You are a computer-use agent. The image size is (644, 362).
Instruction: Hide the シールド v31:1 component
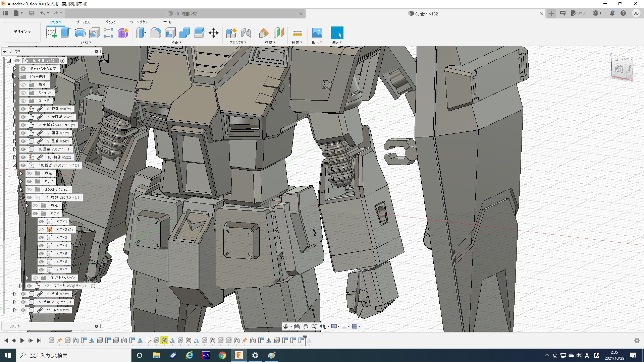click(23, 310)
